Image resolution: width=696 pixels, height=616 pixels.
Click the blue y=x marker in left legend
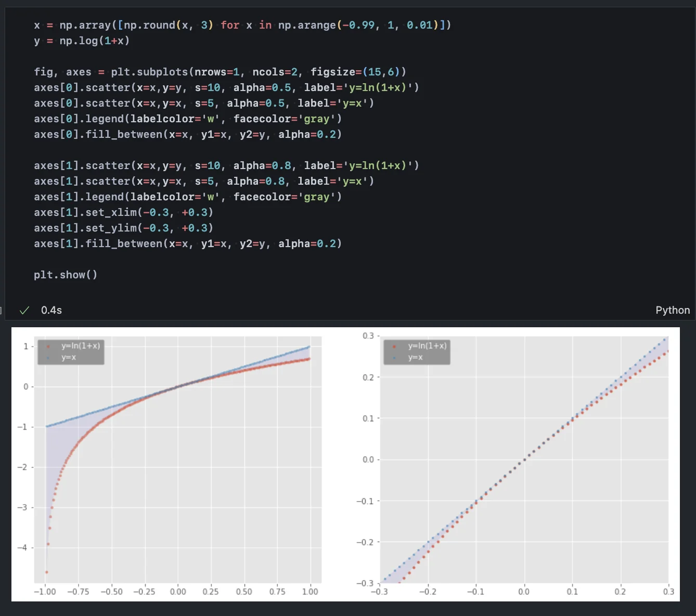tap(48, 358)
